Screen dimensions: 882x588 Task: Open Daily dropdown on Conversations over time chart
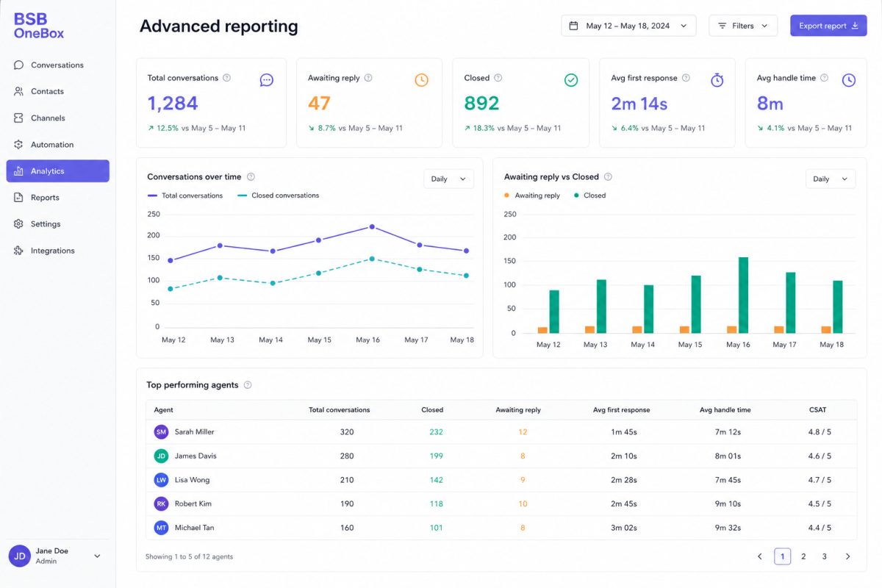click(x=448, y=179)
